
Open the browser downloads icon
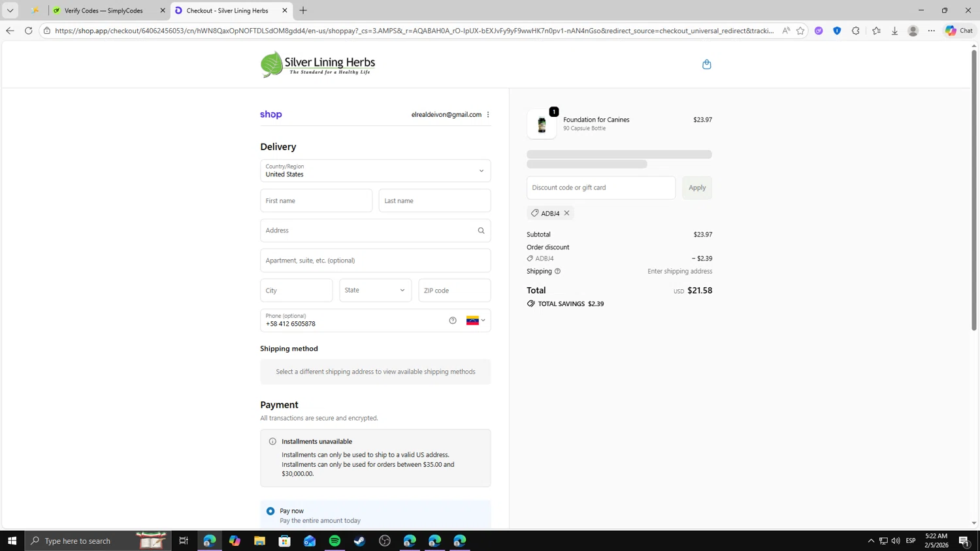894,31
